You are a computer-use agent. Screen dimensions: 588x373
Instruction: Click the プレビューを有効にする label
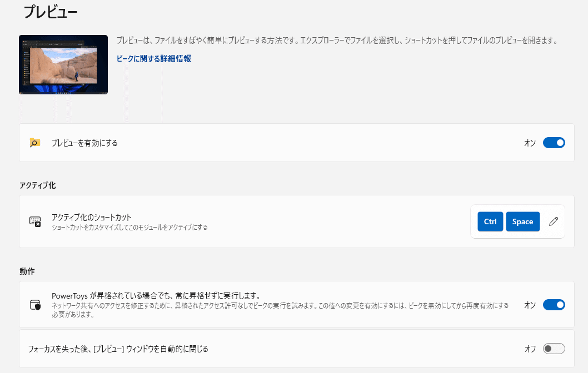(x=84, y=143)
